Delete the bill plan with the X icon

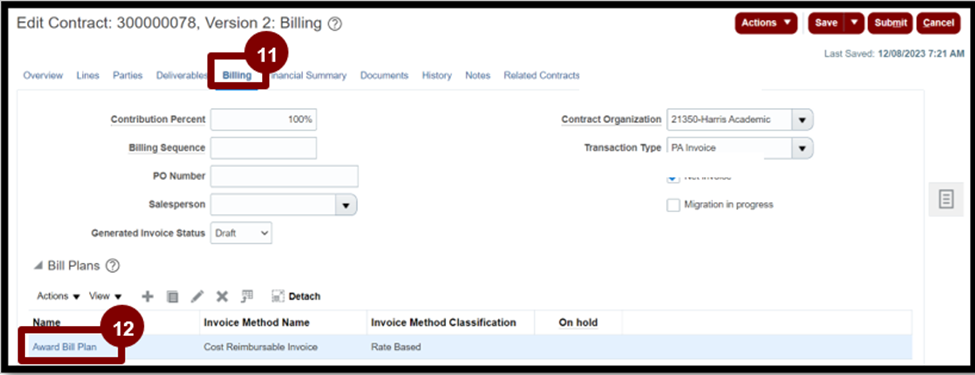[x=221, y=297]
